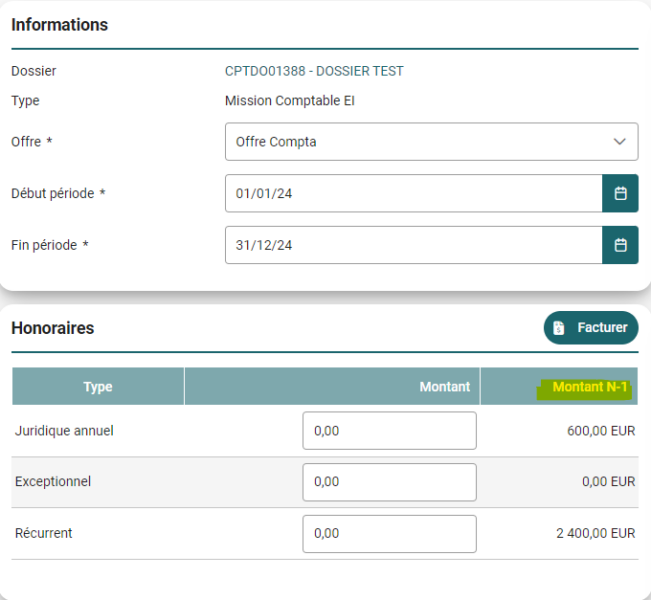The width and height of the screenshot is (651, 600).
Task: Select the Exceptionnel row label
Action: tap(53, 482)
